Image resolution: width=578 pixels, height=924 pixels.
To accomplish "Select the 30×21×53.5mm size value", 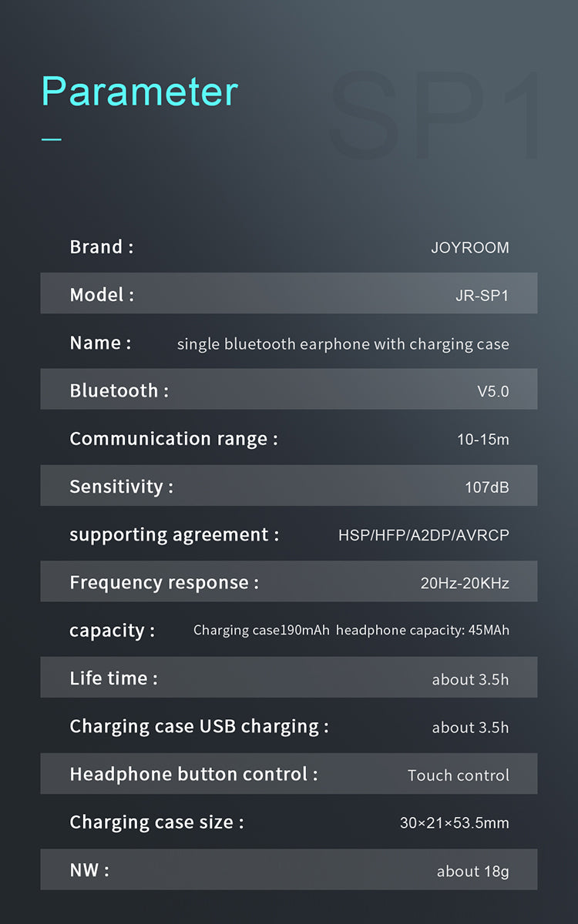I will [454, 823].
